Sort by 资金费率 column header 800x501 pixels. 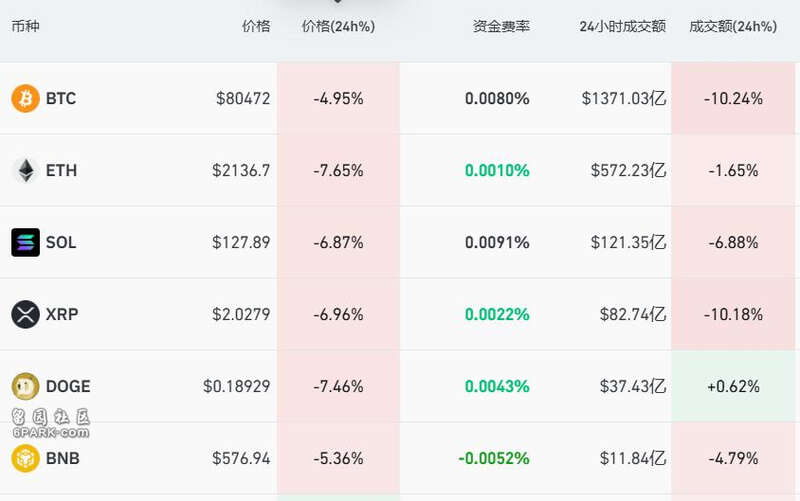[501, 26]
